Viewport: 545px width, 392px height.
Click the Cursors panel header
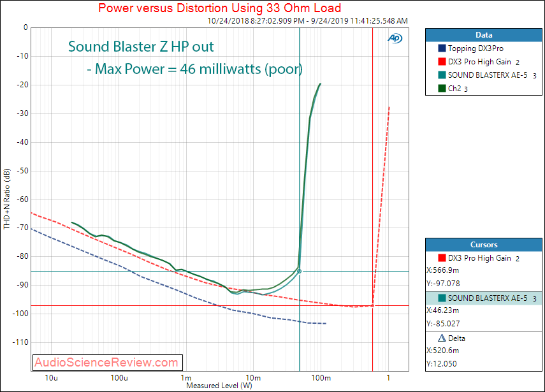click(483, 245)
